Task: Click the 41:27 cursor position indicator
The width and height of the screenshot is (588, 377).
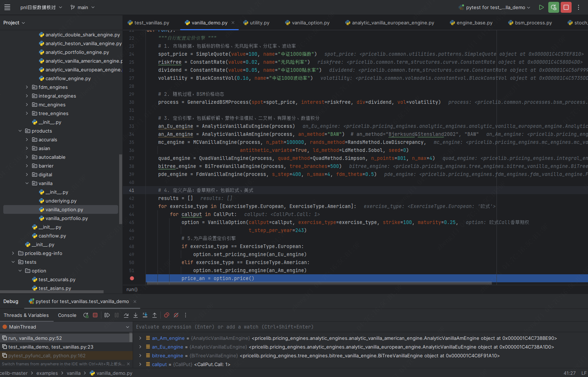Action: point(569,373)
